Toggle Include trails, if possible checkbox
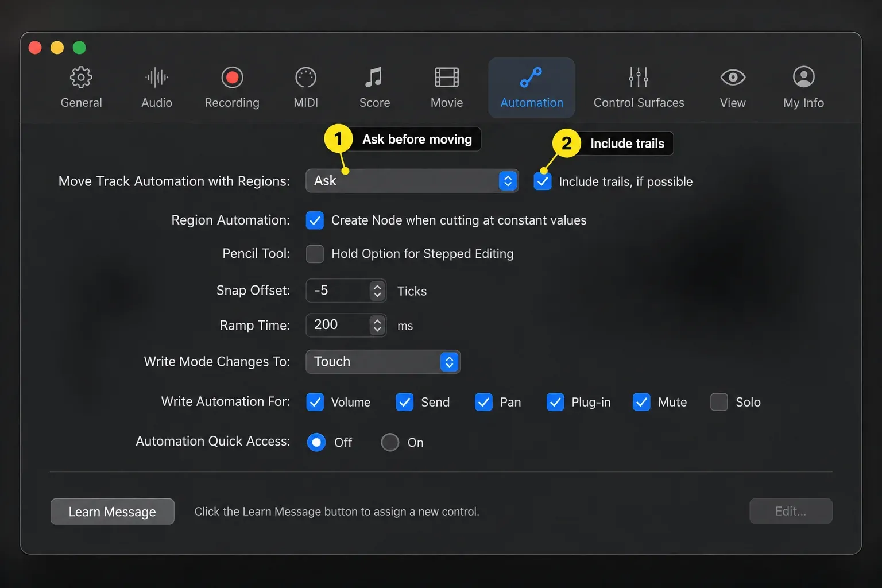Screen dimensions: 882x588 point(543,181)
